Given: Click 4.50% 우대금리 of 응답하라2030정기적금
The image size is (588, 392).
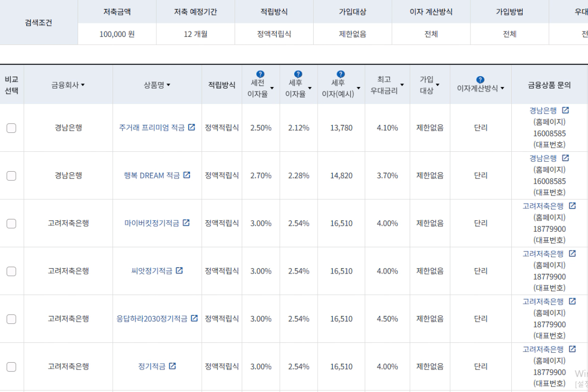Looking at the screenshot, I should pos(387,319).
